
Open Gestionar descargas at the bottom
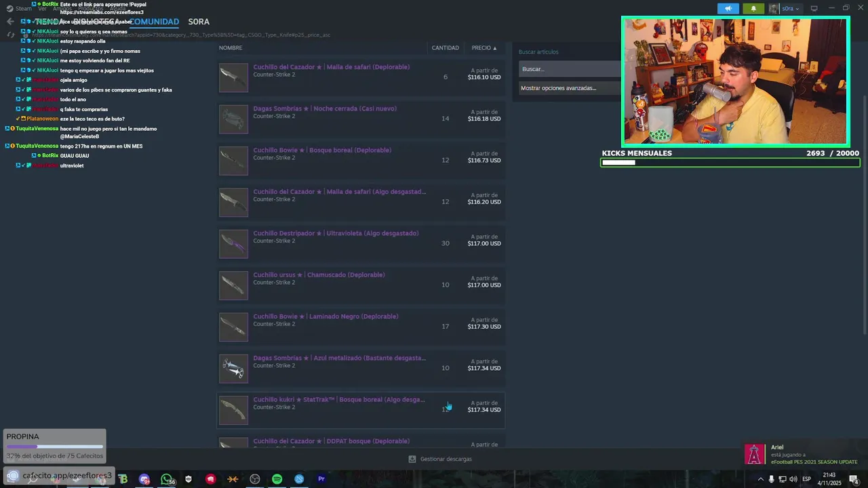click(x=446, y=459)
